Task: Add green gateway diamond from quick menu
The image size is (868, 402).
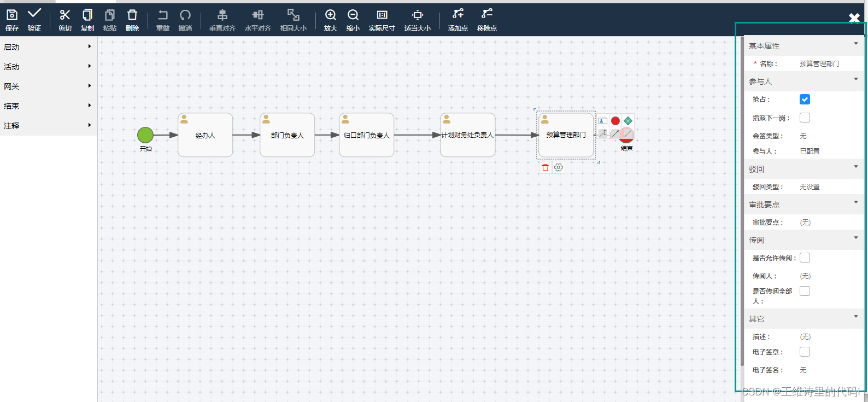Action: click(628, 121)
